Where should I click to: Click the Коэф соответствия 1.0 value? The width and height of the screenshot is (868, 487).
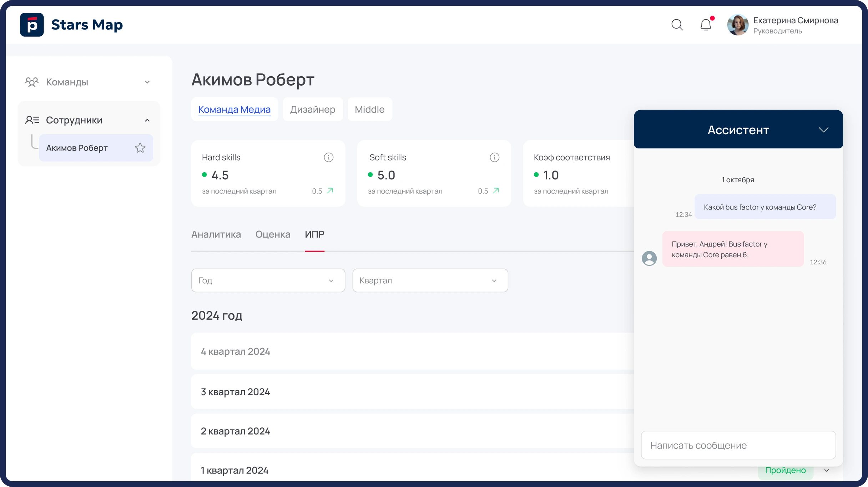click(x=551, y=175)
